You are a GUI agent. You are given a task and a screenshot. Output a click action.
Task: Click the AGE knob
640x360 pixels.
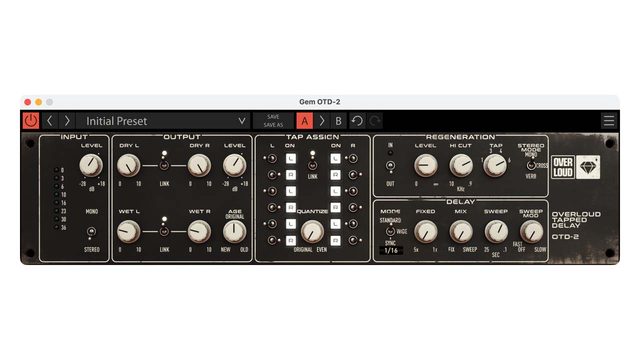click(235, 231)
